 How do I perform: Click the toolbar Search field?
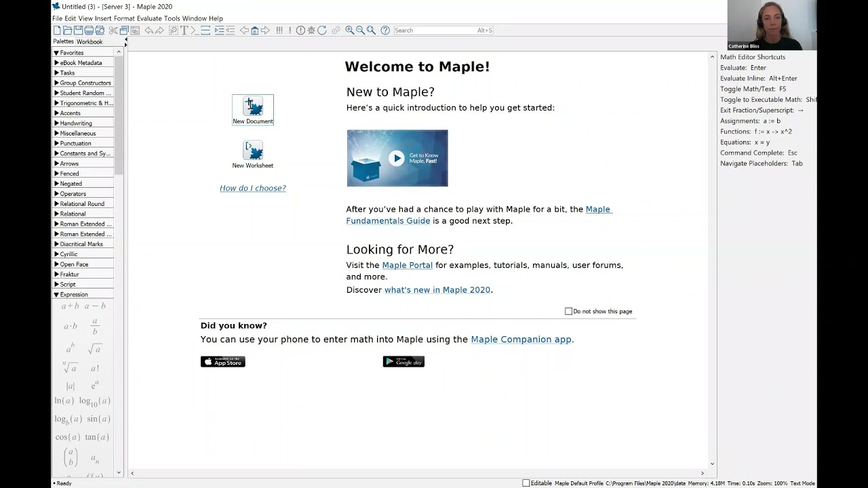(x=443, y=30)
